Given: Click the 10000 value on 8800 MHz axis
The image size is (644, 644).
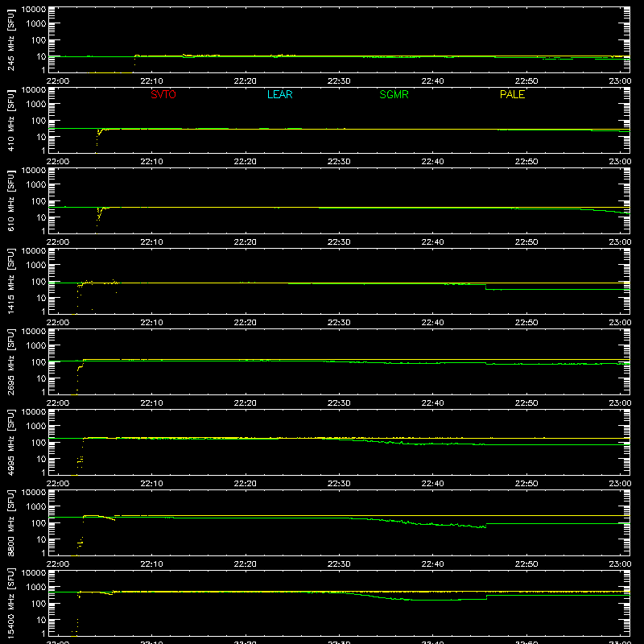Looking at the screenshot, I should (34, 493).
